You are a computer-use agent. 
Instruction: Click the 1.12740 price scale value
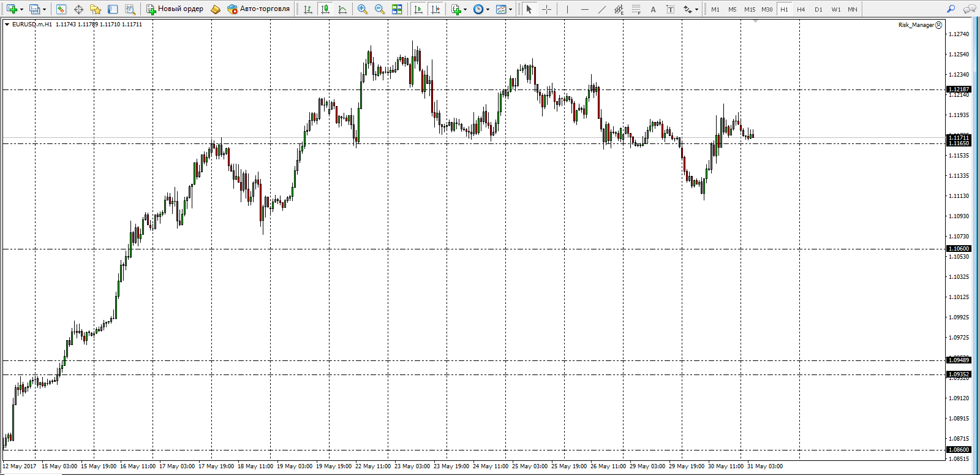(x=959, y=34)
